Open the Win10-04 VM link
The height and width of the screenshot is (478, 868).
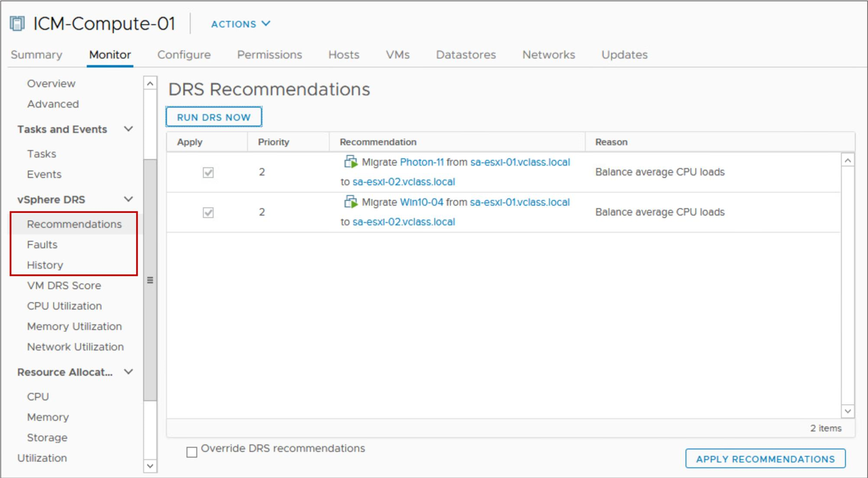click(421, 202)
